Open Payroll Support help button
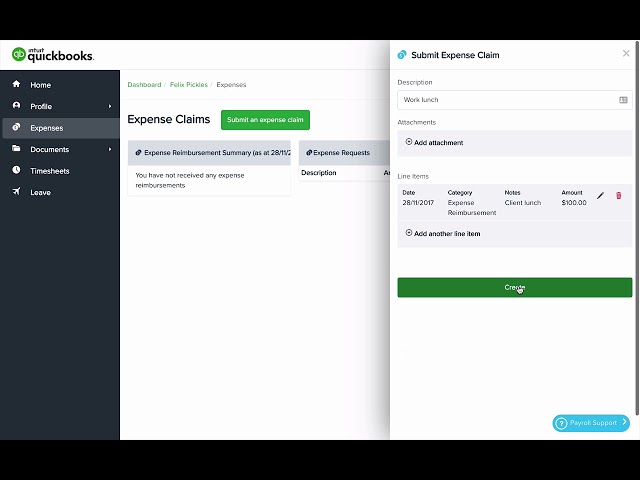The height and width of the screenshot is (480, 640). [x=591, y=423]
